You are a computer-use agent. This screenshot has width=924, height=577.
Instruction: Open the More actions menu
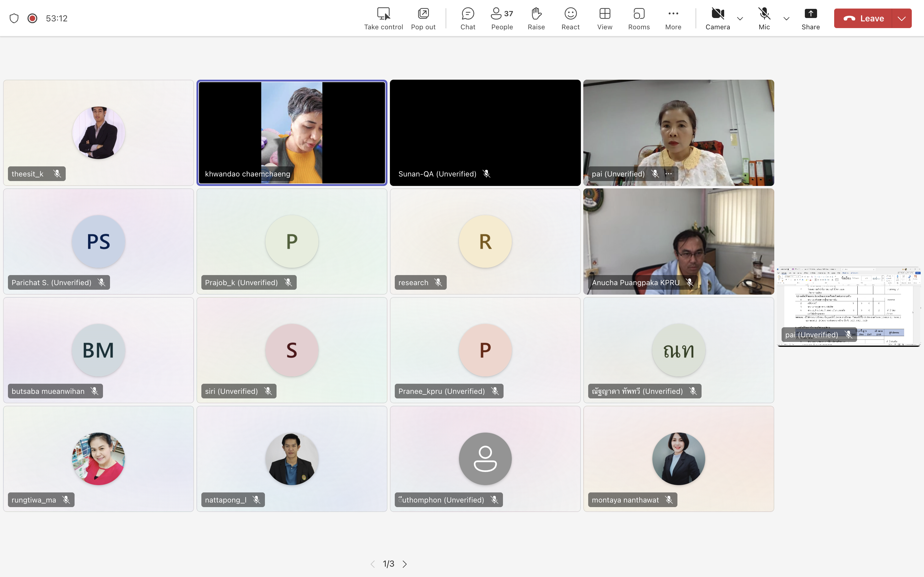tap(673, 18)
